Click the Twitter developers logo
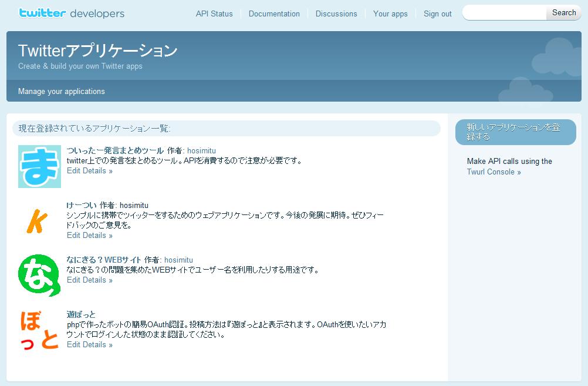588x386 pixels. pos(71,13)
